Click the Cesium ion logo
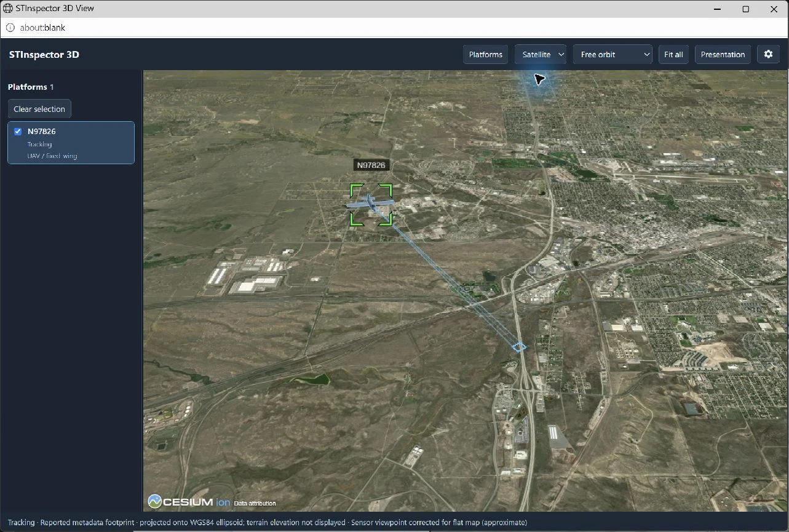Viewport: 789px width, 532px height. coord(189,502)
